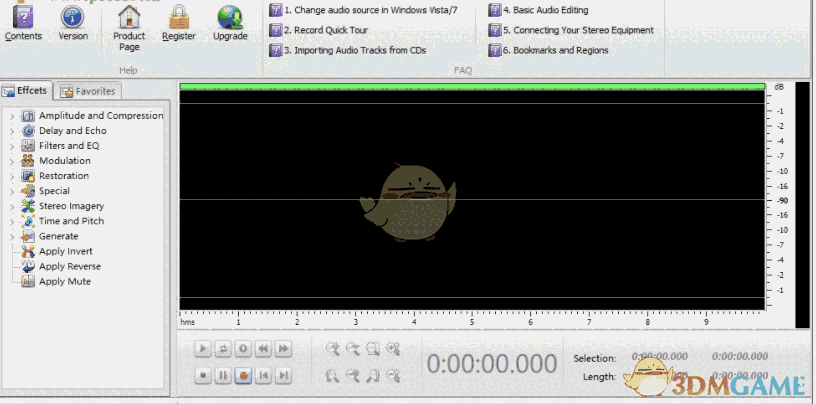Screen dimensions: 816x404
Task: Click the Selection start time value
Action: (659, 357)
